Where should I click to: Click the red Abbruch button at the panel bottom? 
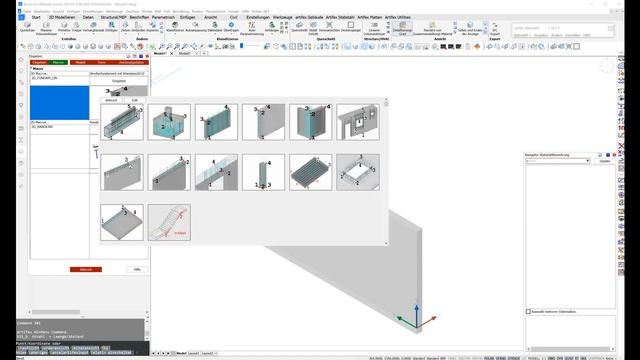[x=86, y=269]
